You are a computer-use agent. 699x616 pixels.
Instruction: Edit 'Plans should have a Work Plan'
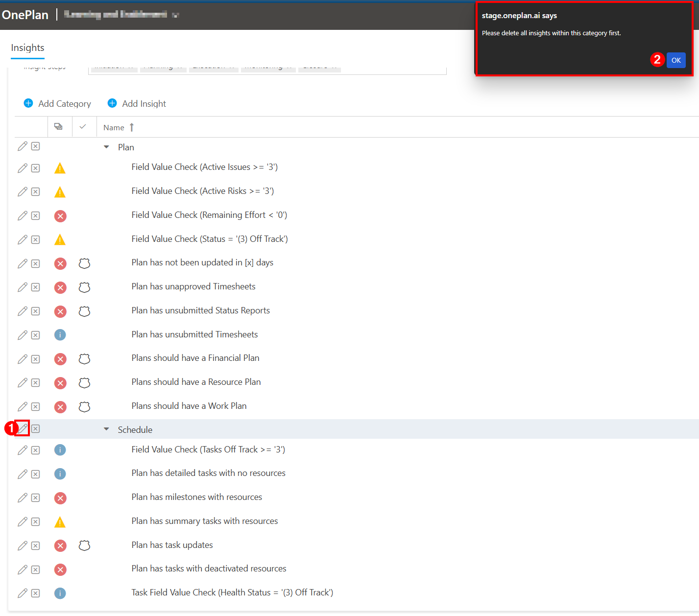tap(23, 407)
